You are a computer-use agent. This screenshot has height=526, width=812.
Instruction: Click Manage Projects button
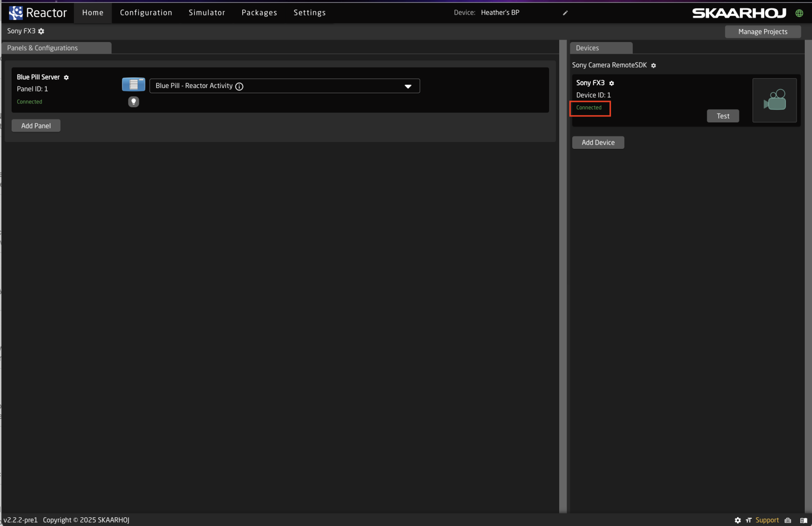763,31
